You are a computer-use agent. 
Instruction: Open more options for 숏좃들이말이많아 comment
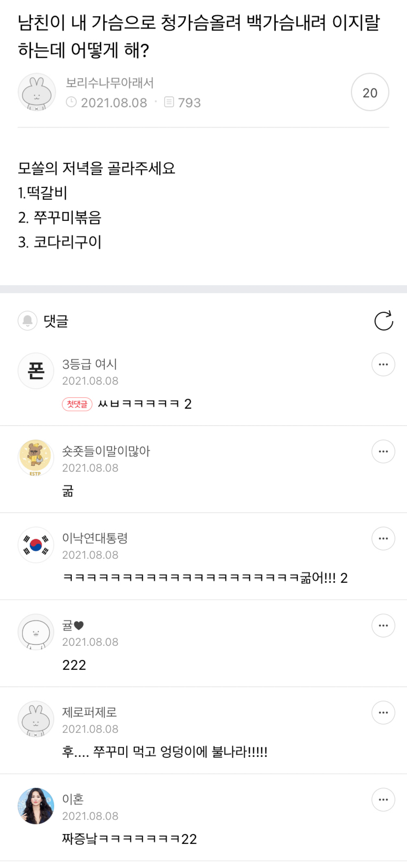click(383, 452)
